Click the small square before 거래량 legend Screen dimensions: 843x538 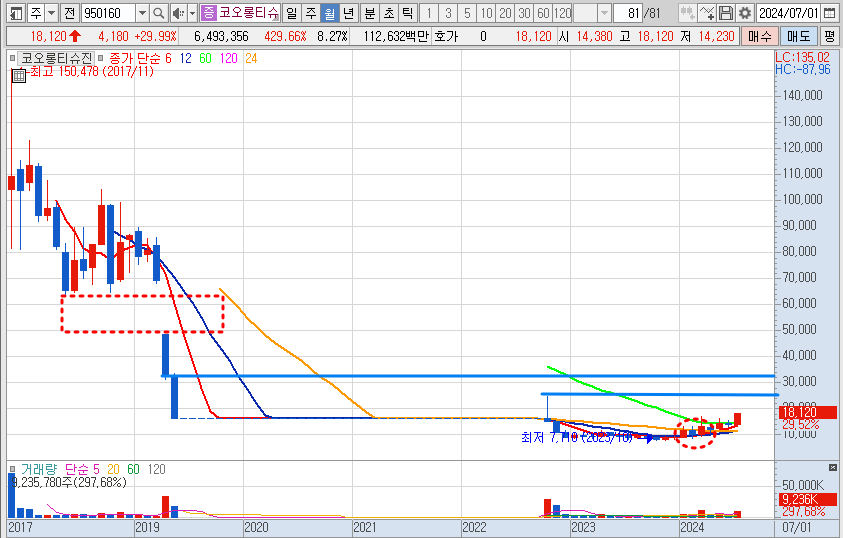pyautogui.click(x=12, y=469)
